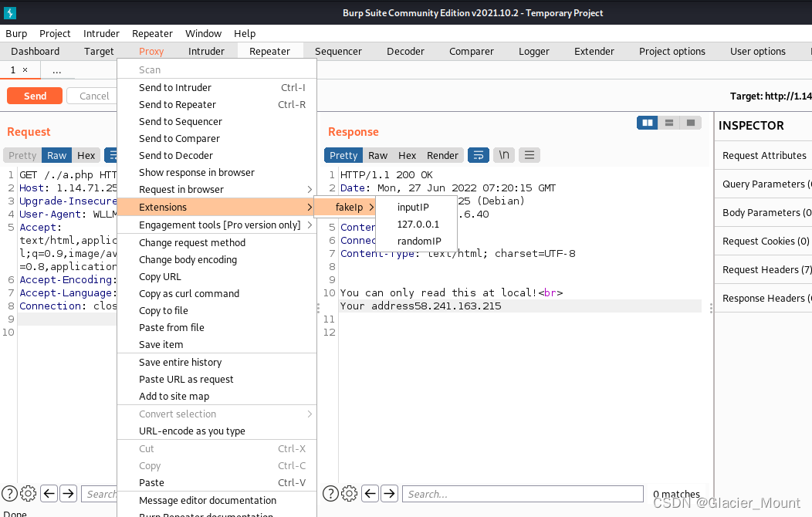Switch Response view to Render
This screenshot has width=812, height=517.
point(442,155)
